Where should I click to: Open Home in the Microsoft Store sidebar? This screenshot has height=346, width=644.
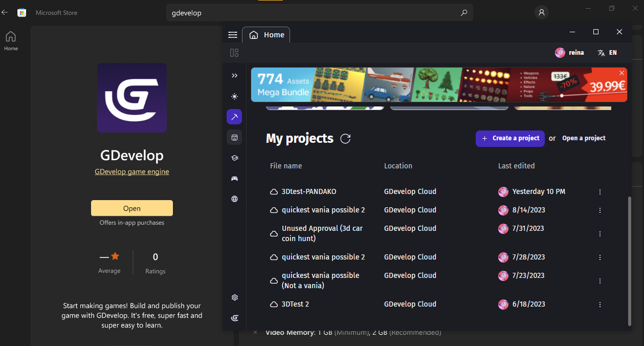click(x=11, y=40)
